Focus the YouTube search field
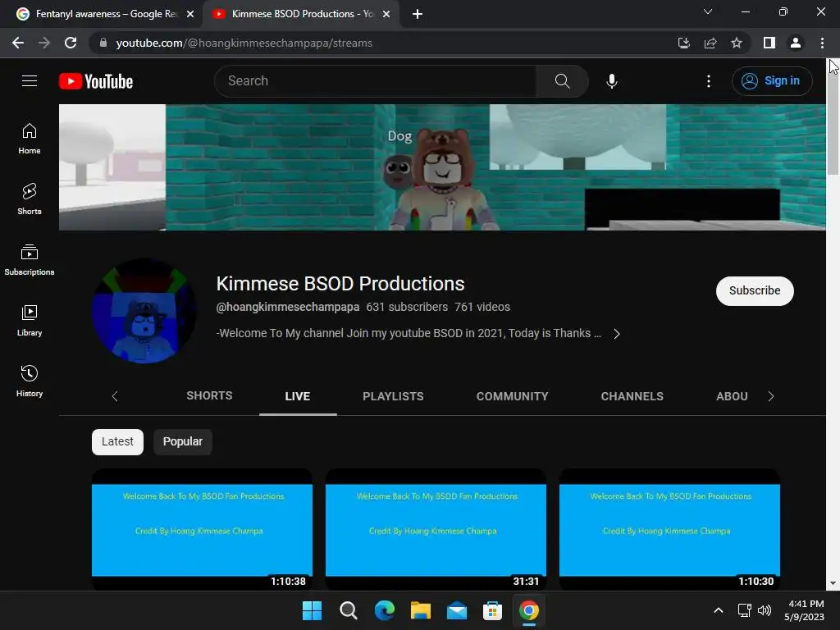Viewport: 840px width, 630px height. click(x=376, y=81)
